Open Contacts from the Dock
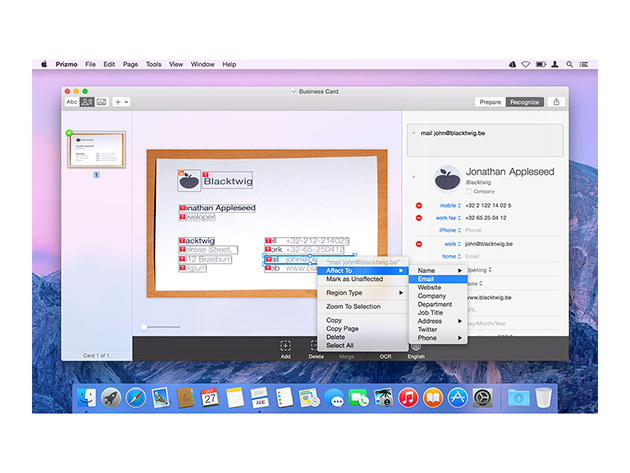 [185, 398]
